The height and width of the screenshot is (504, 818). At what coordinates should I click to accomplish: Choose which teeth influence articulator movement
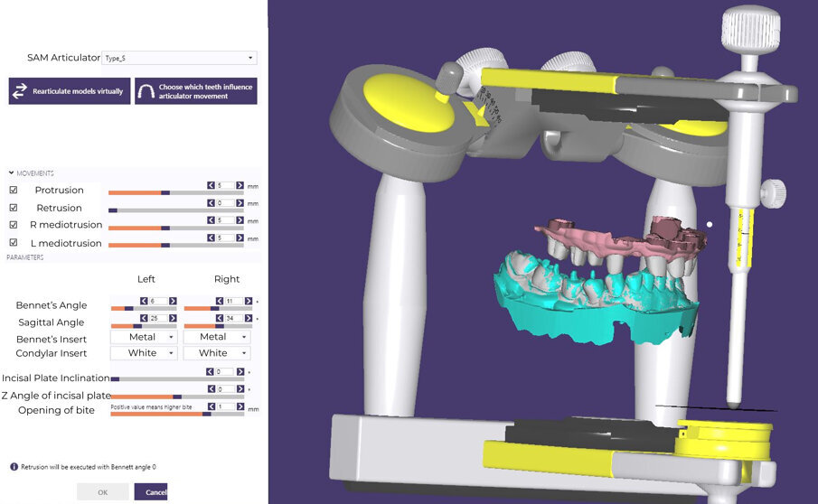coord(195,91)
